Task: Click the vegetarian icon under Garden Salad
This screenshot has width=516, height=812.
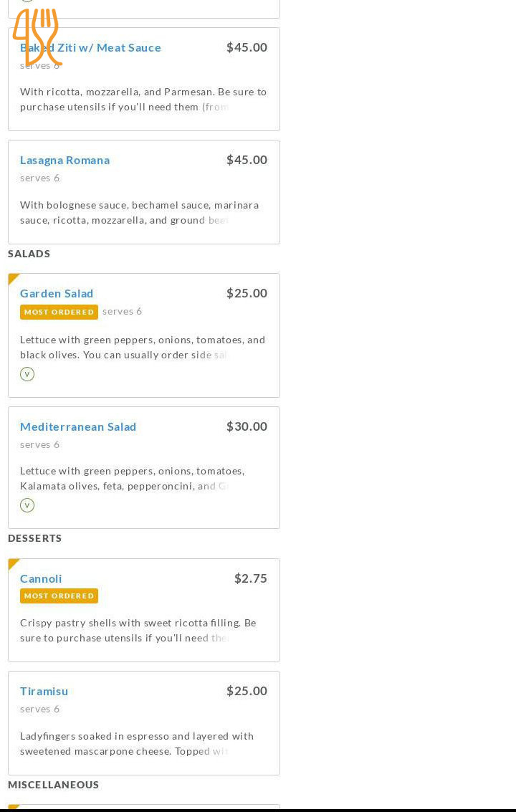Action: click(27, 374)
